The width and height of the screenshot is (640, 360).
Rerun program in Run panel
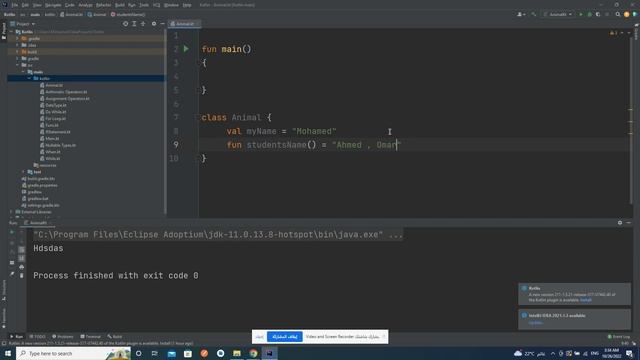12,232
